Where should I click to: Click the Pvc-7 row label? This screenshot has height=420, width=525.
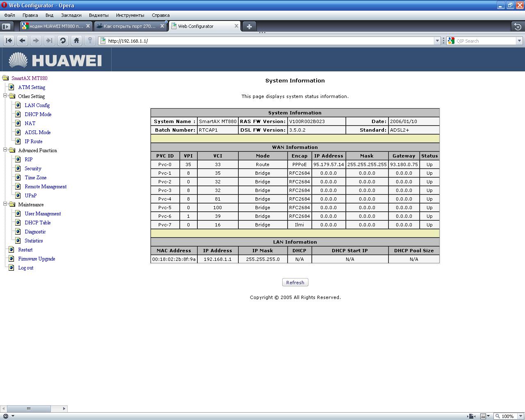[x=165, y=224]
